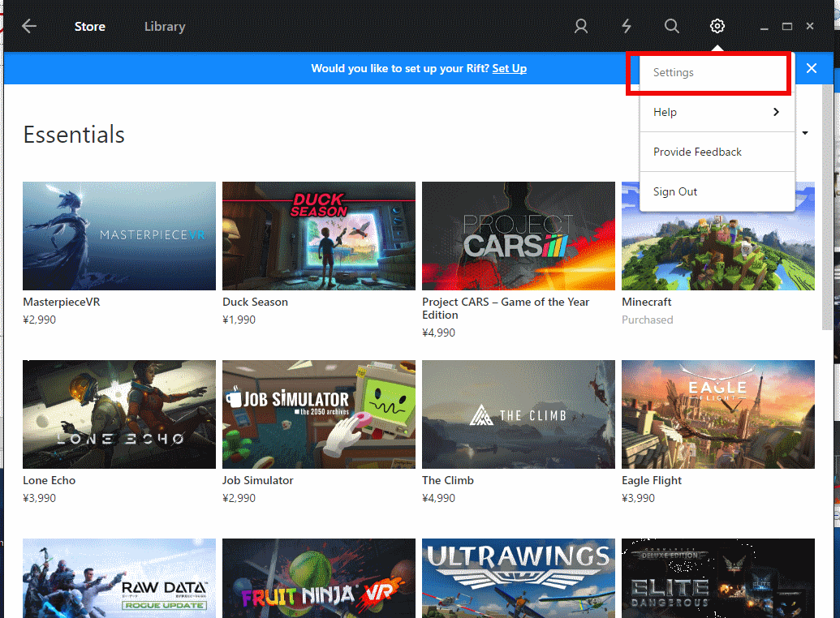Open the Elite Dangerous thumbnail
Image resolution: width=840 pixels, height=618 pixels.
pyautogui.click(x=718, y=577)
